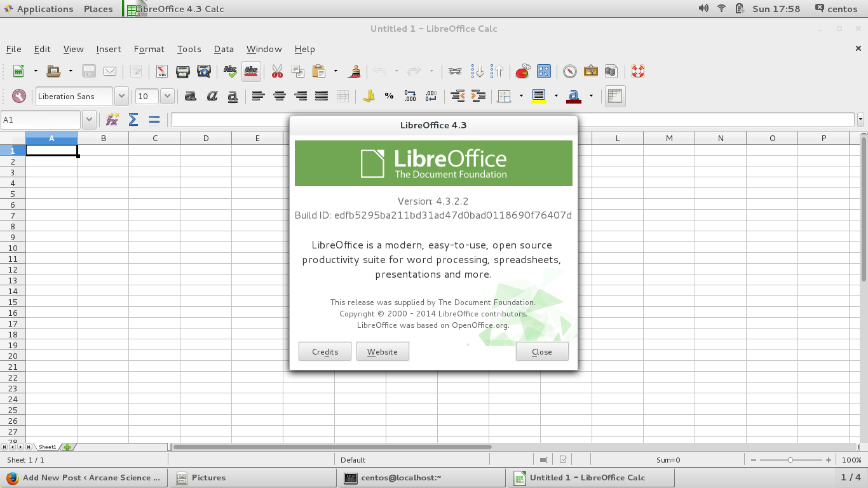The width and height of the screenshot is (868, 488).
Task: Open the Gallery icon
Action: tap(590, 71)
